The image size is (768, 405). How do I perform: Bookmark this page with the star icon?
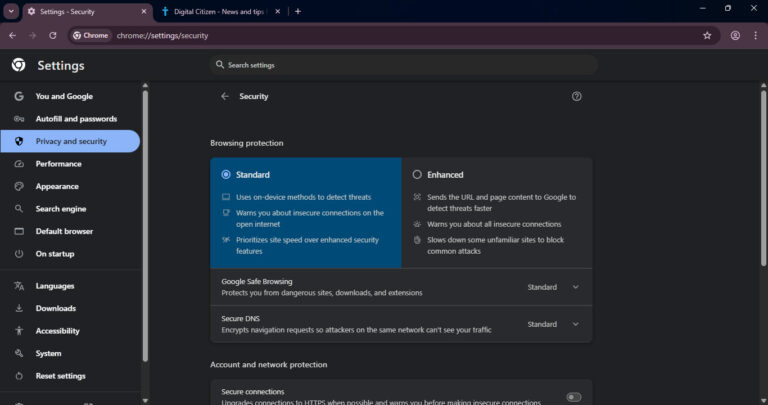coord(707,35)
